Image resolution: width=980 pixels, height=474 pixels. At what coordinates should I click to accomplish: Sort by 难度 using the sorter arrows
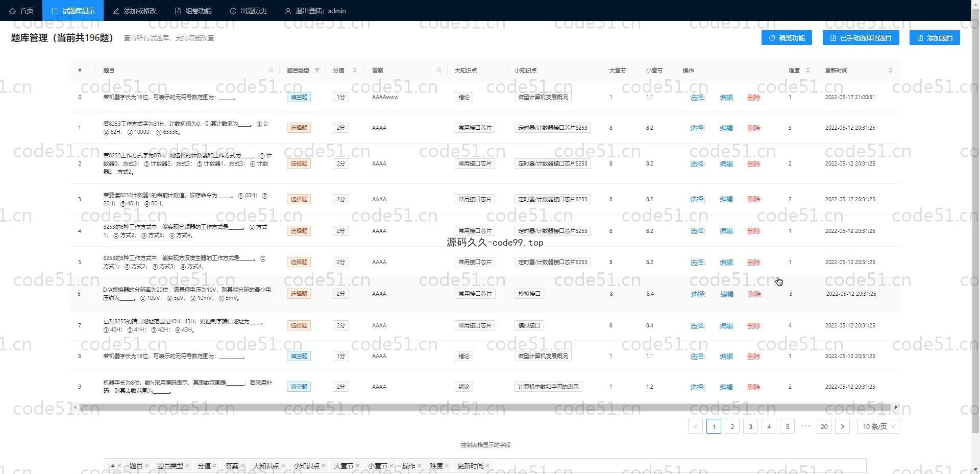pos(808,70)
